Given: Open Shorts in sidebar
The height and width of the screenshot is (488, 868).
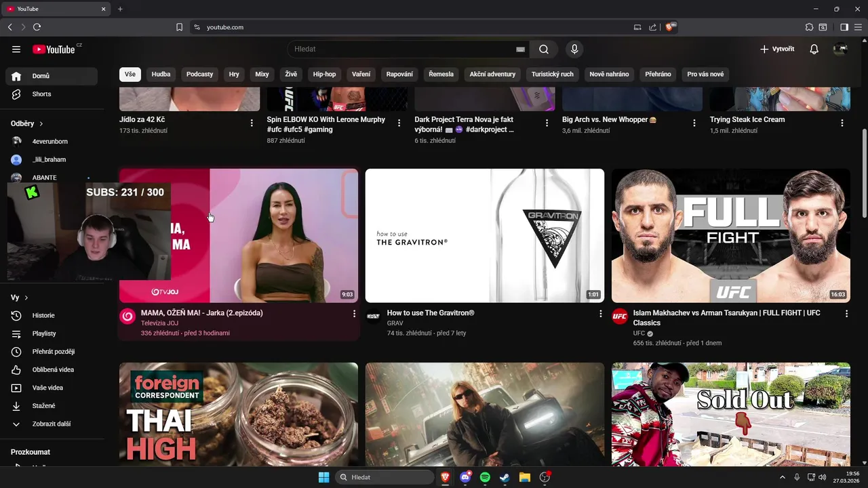Looking at the screenshot, I should [x=52, y=94].
